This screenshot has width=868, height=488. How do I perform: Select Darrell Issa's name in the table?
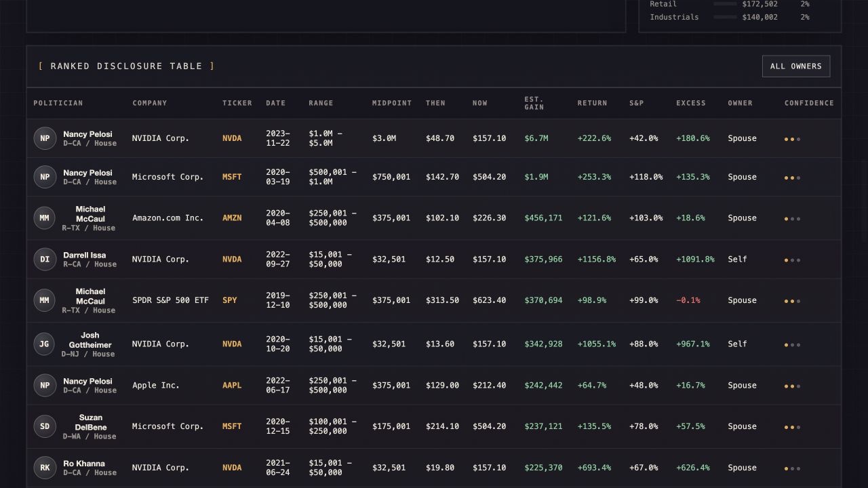[x=85, y=256]
